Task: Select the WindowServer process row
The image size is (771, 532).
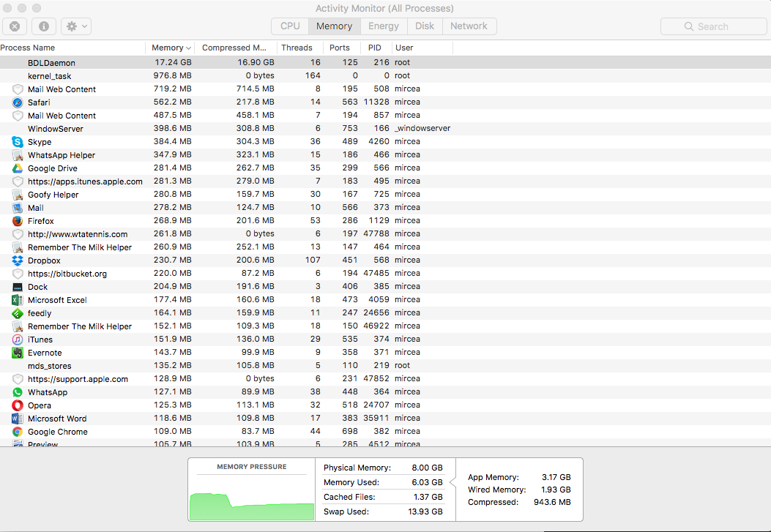Action: tap(385, 129)
